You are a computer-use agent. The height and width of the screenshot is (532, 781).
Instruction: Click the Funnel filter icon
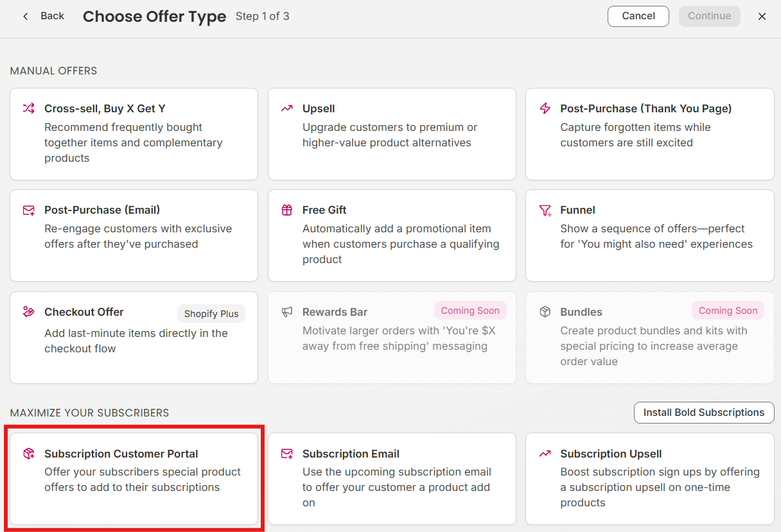click(x=545, y=210)
